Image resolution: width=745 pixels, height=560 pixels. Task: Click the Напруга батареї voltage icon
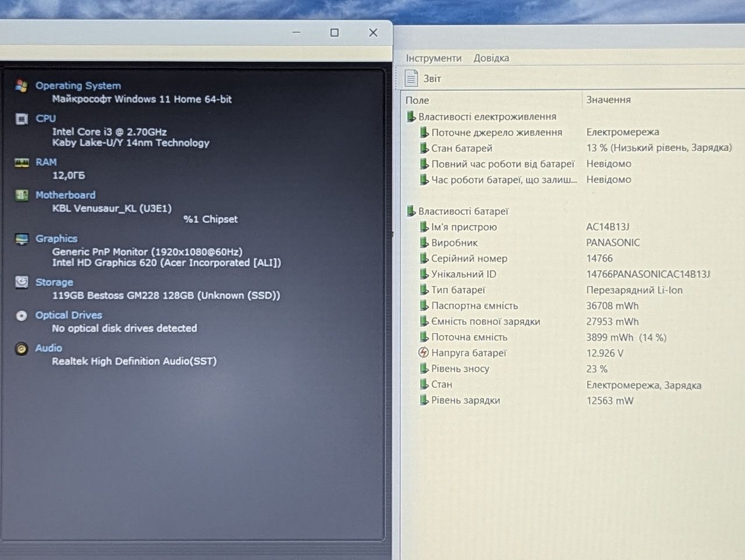424,352
